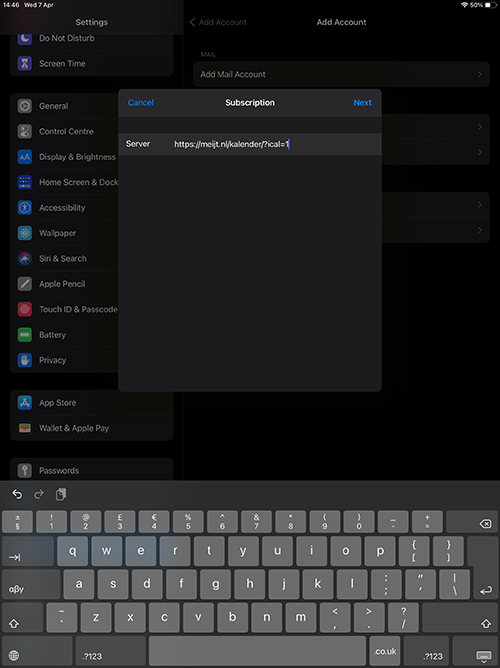Open the App Store settings icon
500x668 pixels.
pos(25,403)
